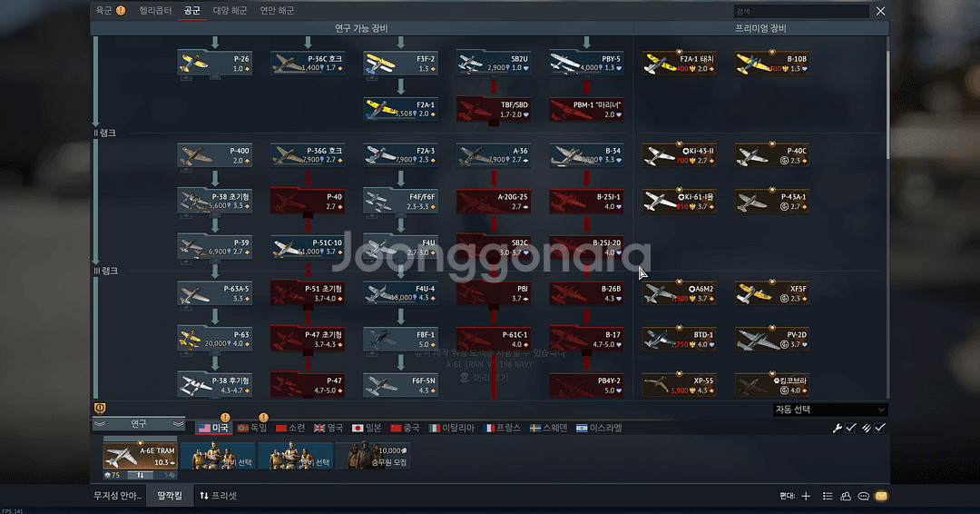The image size is (980, 514).
Task: Expand the TBF/SBD aircraft group
Action: pyautogui.click(x=493, y=109)
